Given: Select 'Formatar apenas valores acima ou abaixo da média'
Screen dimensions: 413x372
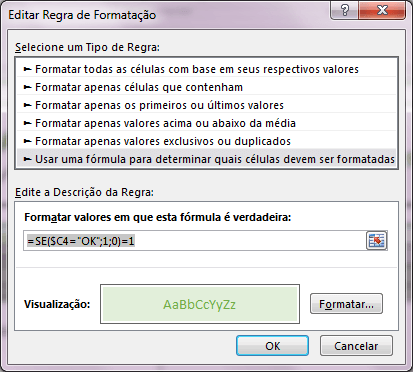Looking at the screenshot, I should 206,123.
